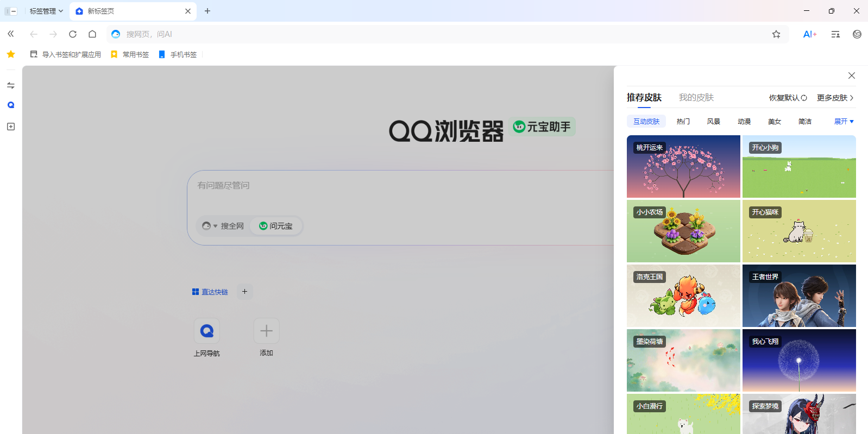Image resolution: width=868 pixels, height=434 pixels.
Task: Apply the 探索梦境 skin
Action: coord(799,414)
